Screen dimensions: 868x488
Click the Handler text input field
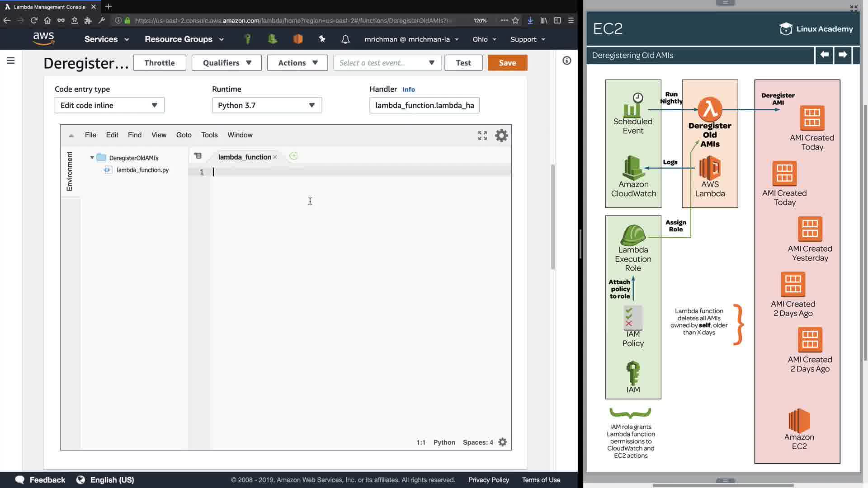coord(424,105)
